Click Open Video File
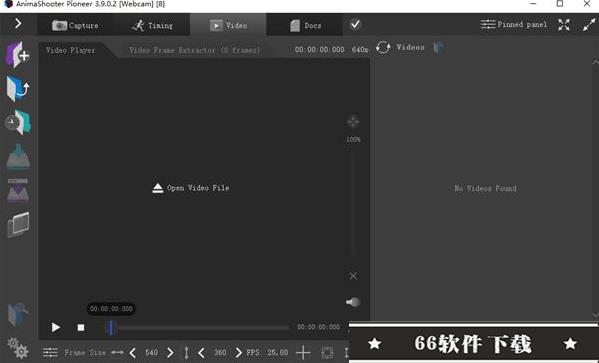Screen dimensions: 599x363 coord(191,188)
